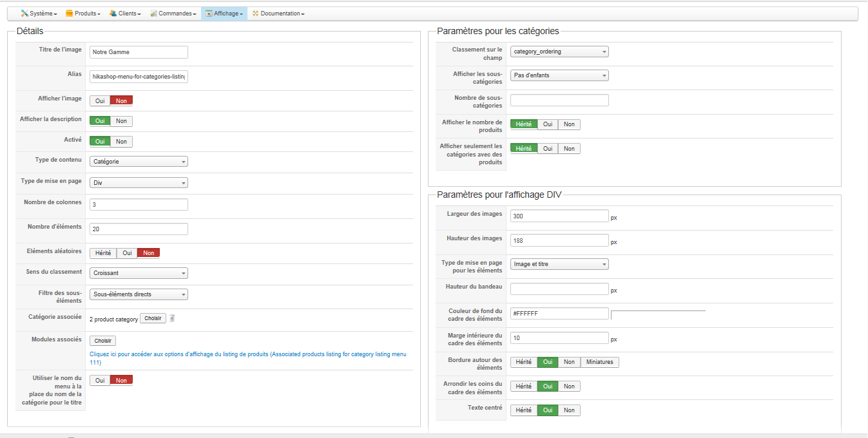The height and width of the screenshot is (438, 868).
Task: Click the Clients people icon
Action: click(x=113, y=14)
